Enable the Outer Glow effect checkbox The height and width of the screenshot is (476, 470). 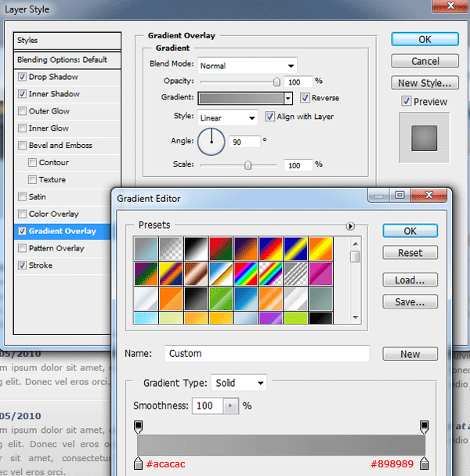click(x=22, y=111)
